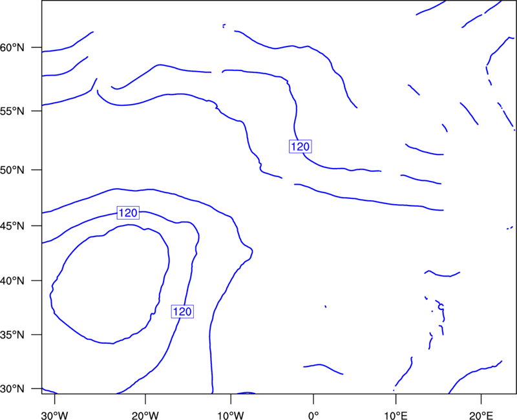Click the 10°W longitude label

click(231, 415)
